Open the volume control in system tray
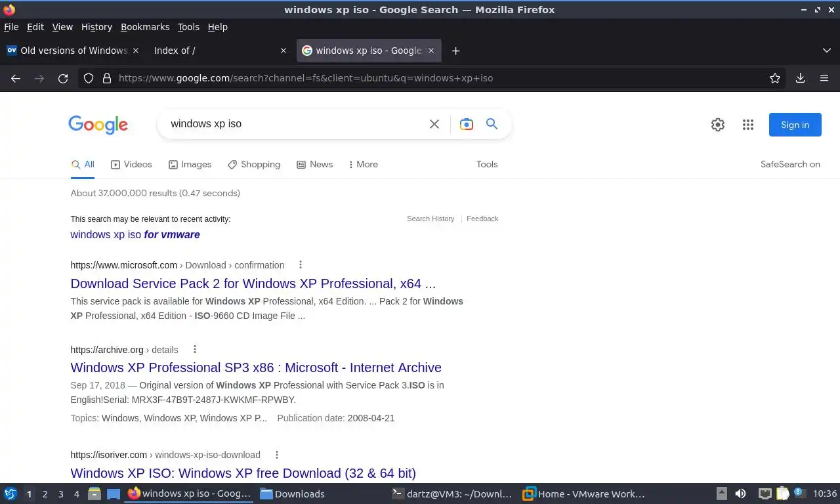 click(740, 493)
